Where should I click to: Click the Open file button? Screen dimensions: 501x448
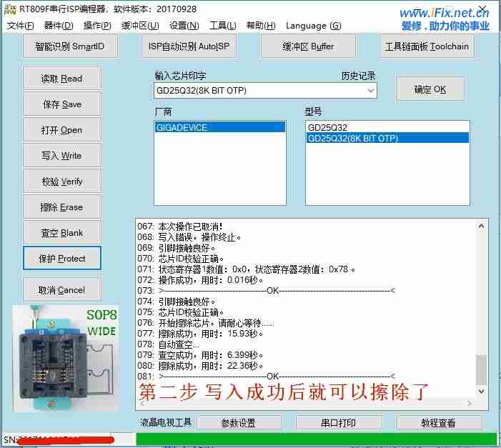62,130
